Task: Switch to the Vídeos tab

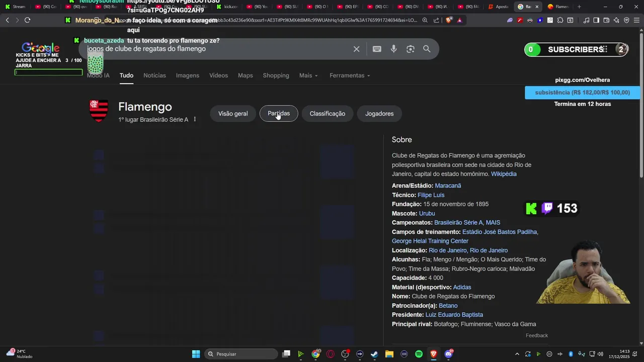Action: click(218, 75)
